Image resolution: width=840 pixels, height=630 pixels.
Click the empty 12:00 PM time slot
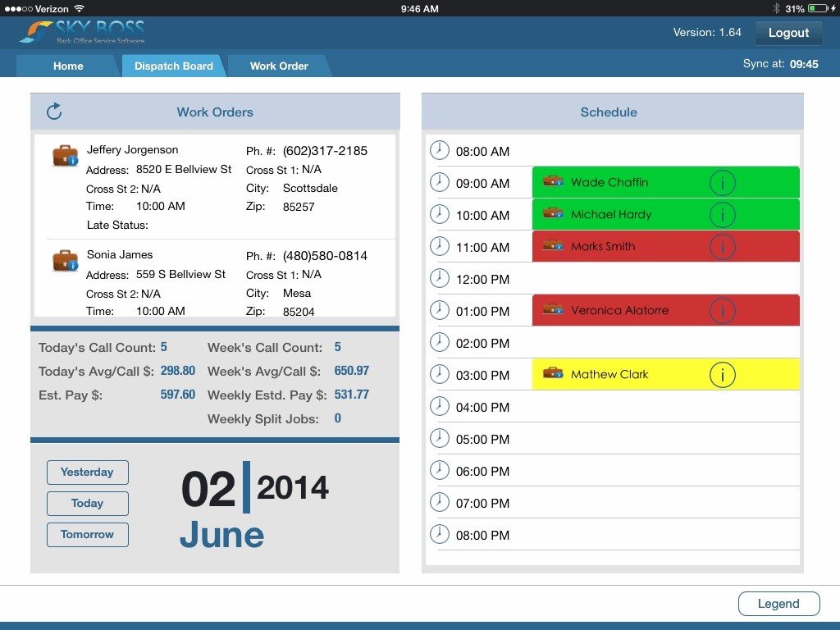coord(666,279)
